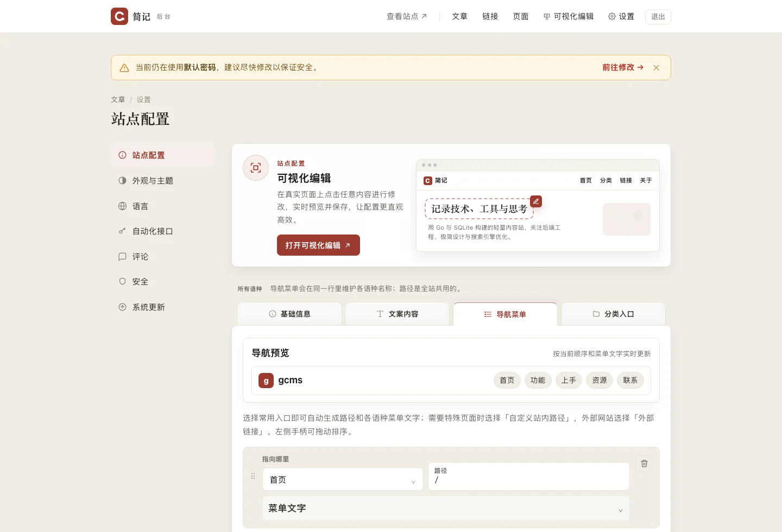This screenshot has width=782, height=532.
Task: Click the preview headline 记录技术、工具与思考
Action: (x=479, y=209)
